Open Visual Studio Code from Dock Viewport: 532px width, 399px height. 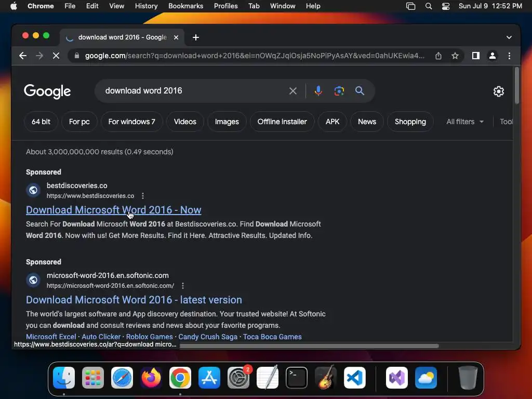click(x=354, y=378)
